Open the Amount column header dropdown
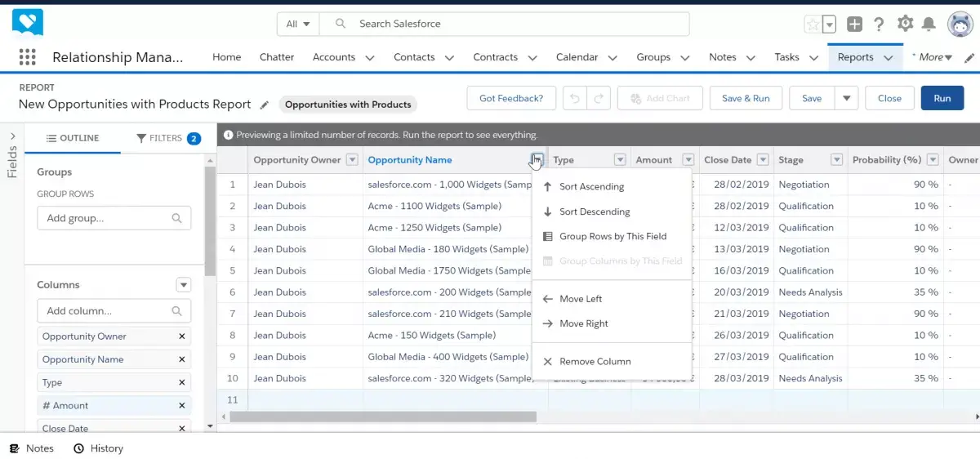 688,160
